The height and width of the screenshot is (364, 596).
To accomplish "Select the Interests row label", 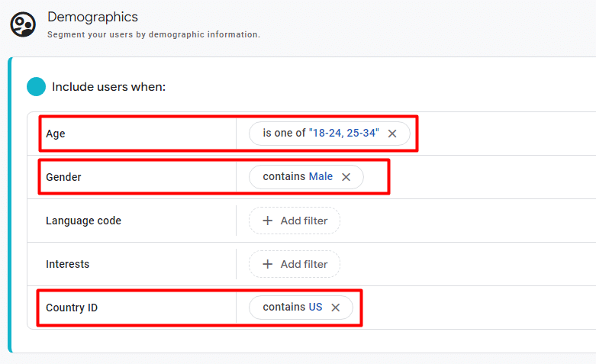I will click(x=67, y=264).
